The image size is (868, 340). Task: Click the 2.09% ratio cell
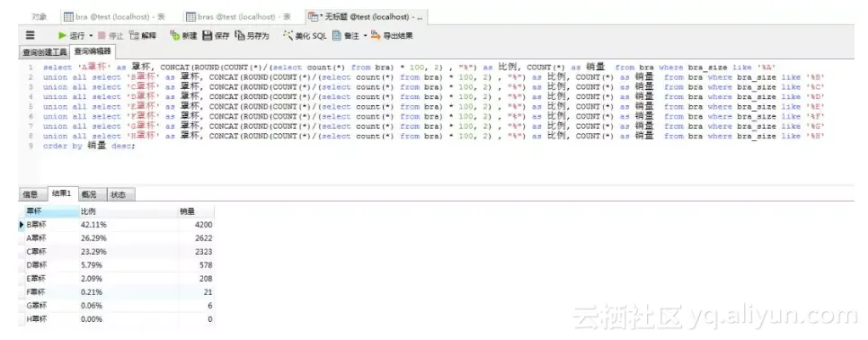pos(128,279)
